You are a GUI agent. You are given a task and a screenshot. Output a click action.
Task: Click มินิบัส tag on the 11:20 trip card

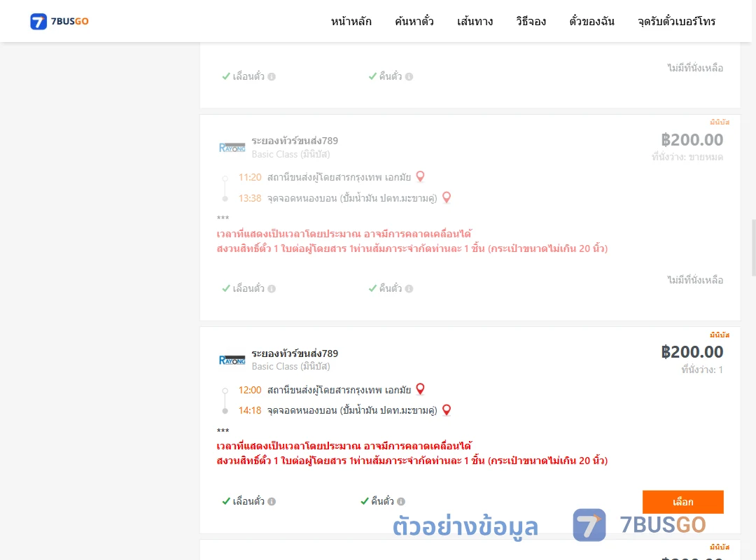[720, 122]
